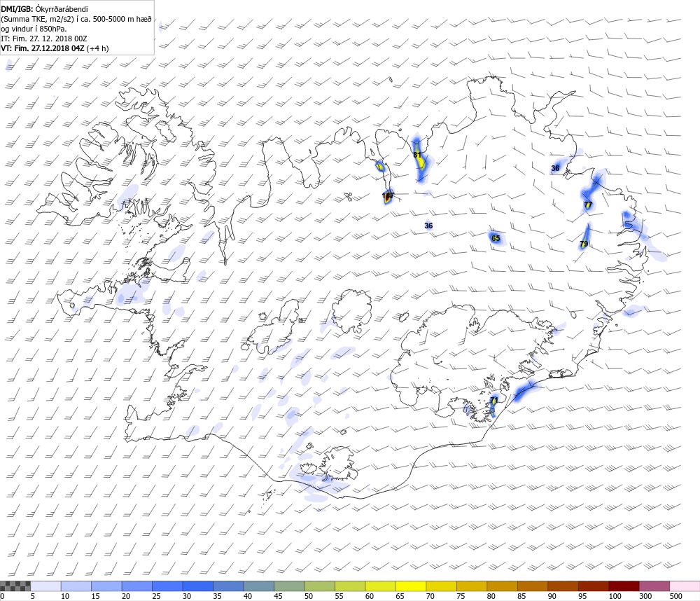The height and width of the screenshot is (601, 700).
Task: Select the legend label 300
Action: [645, 596]
